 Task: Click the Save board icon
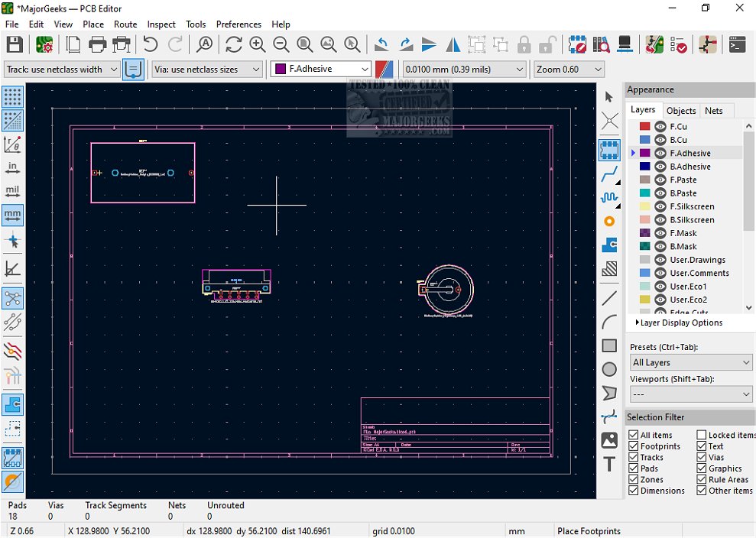[x=14, y=44]
